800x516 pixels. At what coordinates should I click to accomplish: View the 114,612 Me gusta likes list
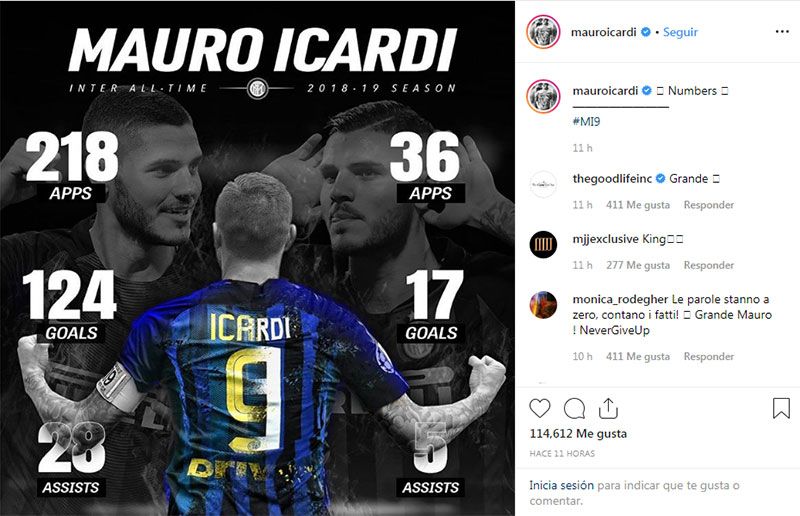click(578, 434)
